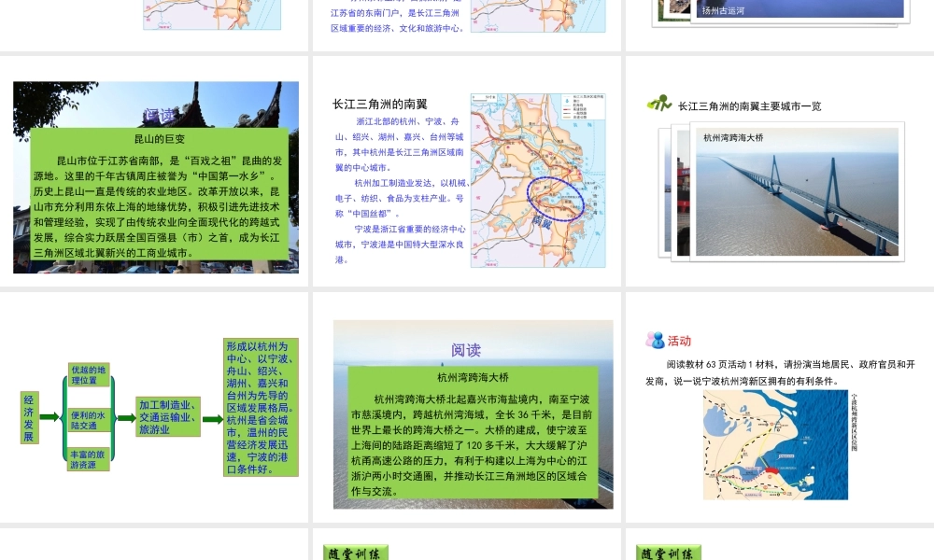Viewport: 934px width, 560px height.
Task: Click the 昆山的巨变 heading in green box
Action: (x=160, y=139)
